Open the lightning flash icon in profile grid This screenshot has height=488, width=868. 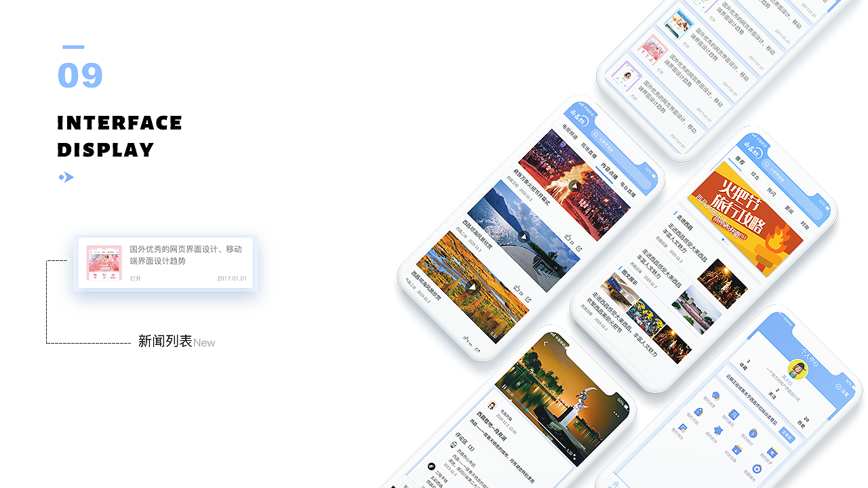pyautogui.click(x=753, y=433)
